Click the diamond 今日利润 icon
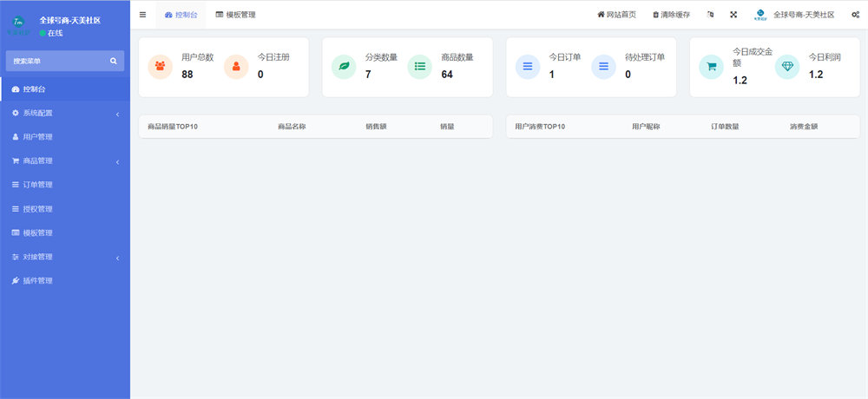Viewport: 868px width, 399px height. (787, 67)
